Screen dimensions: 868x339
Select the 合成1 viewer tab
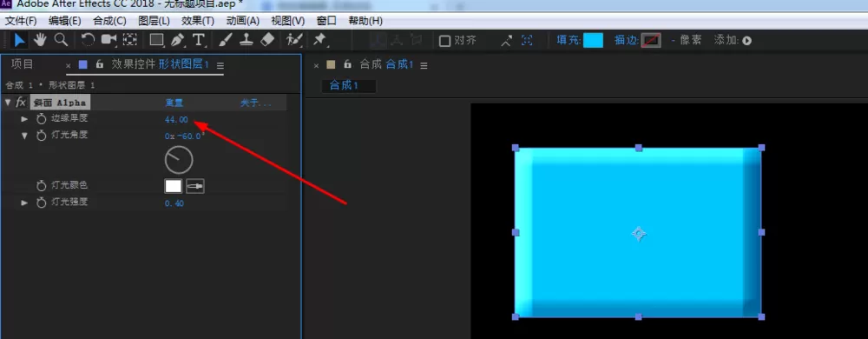(345, 85)
